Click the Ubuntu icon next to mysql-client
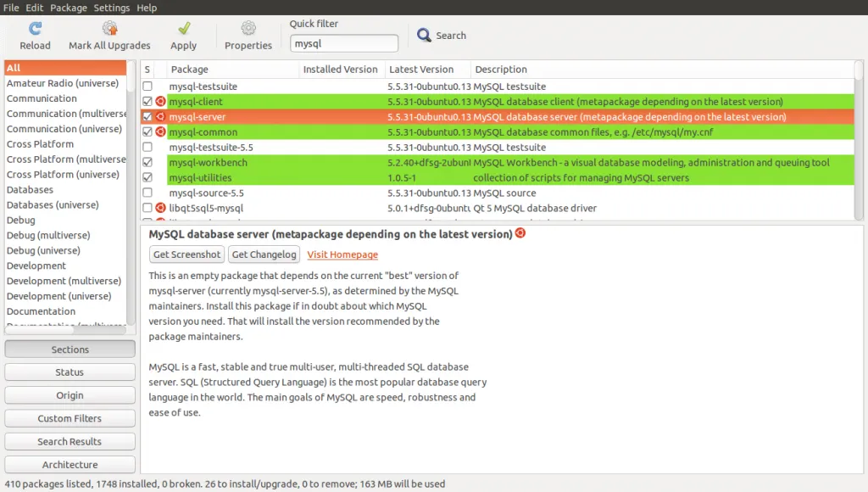This screenshot has height=492, width=868. [x=160, y=102]
